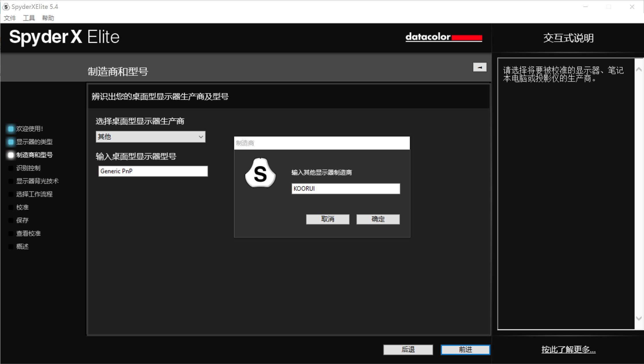Click the collapse panel arrow button
The height and width of the screenshot is (364, 644).
tap(480, 67)
